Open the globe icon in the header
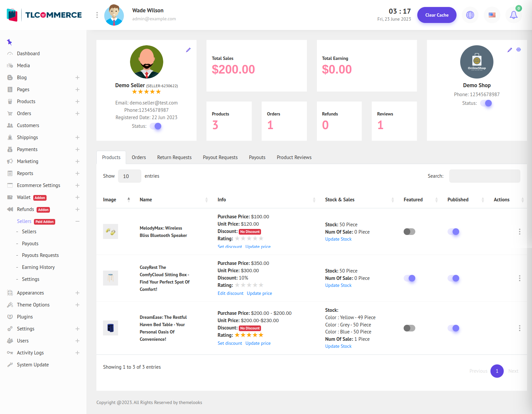The height and width of the screenshot is (414, 532). tap(470, 15)
